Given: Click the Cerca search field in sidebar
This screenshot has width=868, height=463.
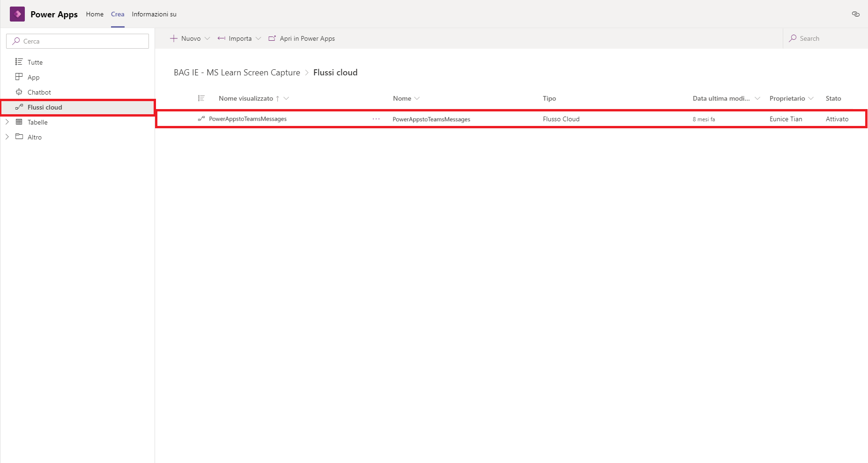Looking at the screenshot, I should click(x=78, y=41).
